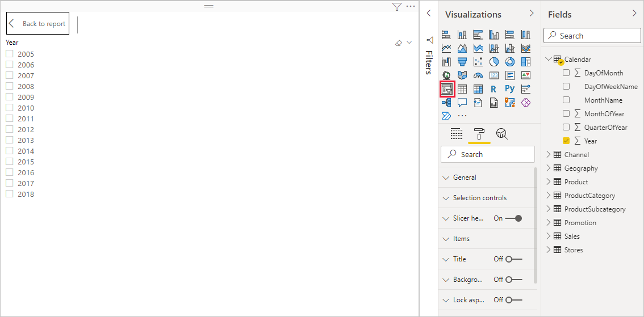Select the Card 123 visualization
Screen dimensions: 644x317
(494, 75)
